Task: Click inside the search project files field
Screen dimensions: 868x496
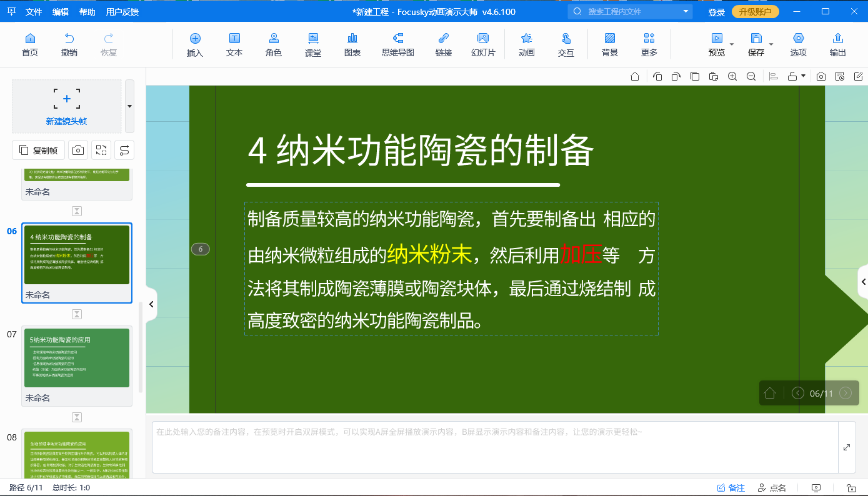Action: click(x=630, y=11)
